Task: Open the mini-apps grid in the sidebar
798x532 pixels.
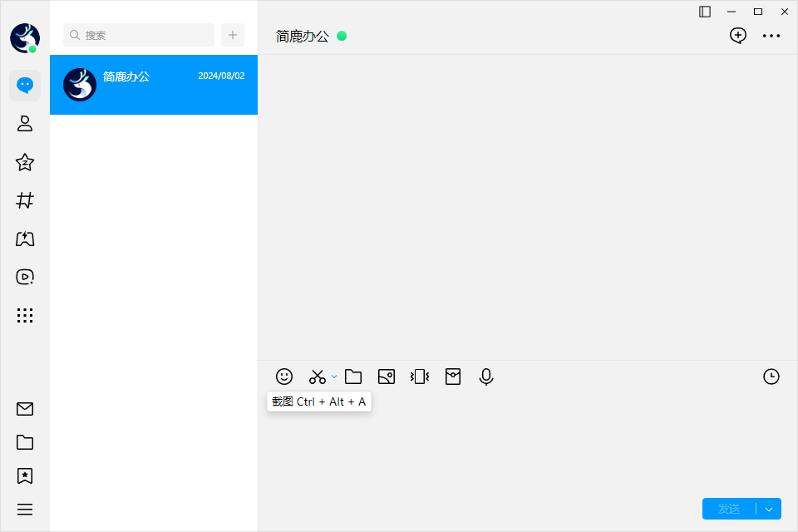Action: pos(25,315)
